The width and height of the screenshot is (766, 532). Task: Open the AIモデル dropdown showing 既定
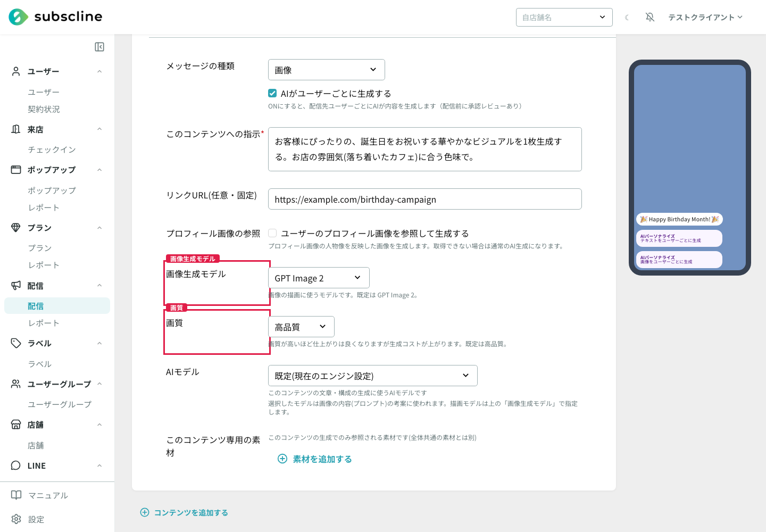[x=373, y=376]
